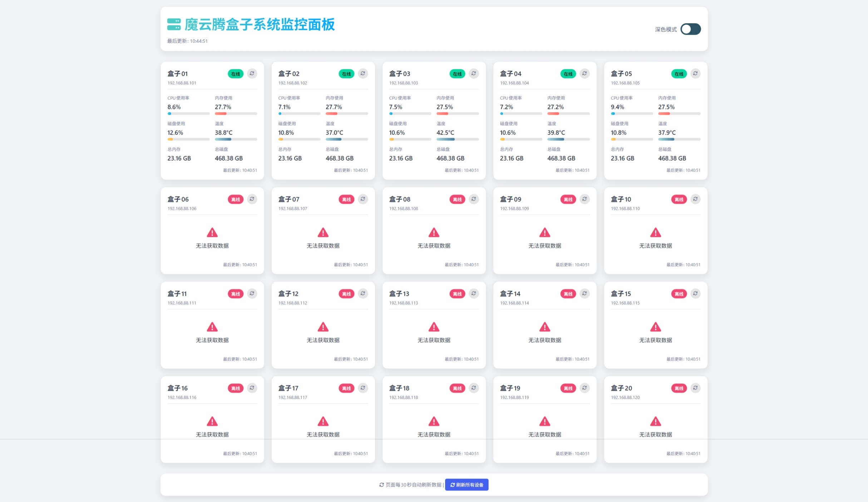Refresh device 盒子05
Screen dimensions: 868x502
tap(695, 74)
